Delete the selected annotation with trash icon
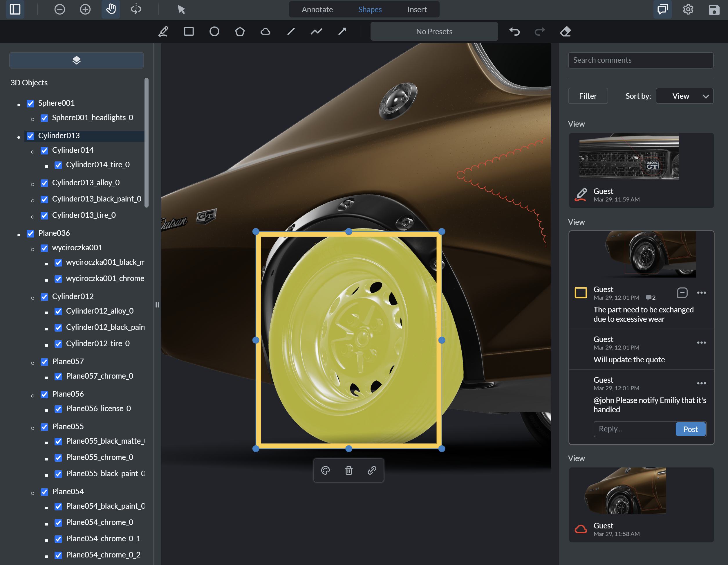This screenshot has height=565, width=728. 349,470
